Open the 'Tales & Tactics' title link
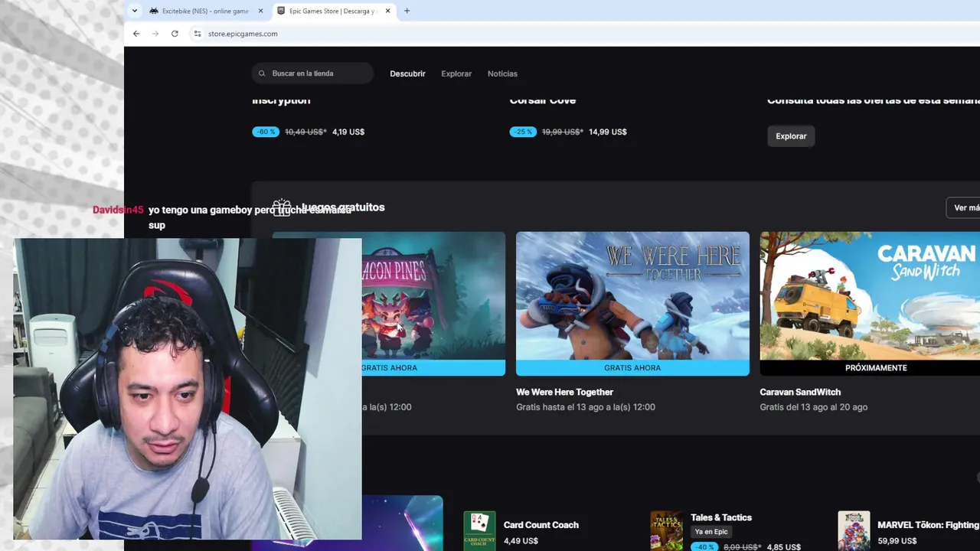Viewport: 980px width, 551px height. pos(721,518)
